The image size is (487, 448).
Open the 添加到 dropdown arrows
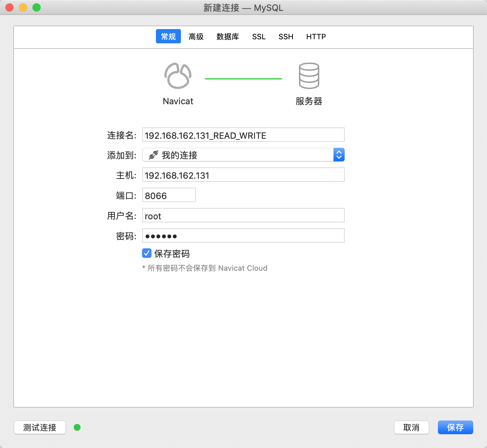pos(339,155)
